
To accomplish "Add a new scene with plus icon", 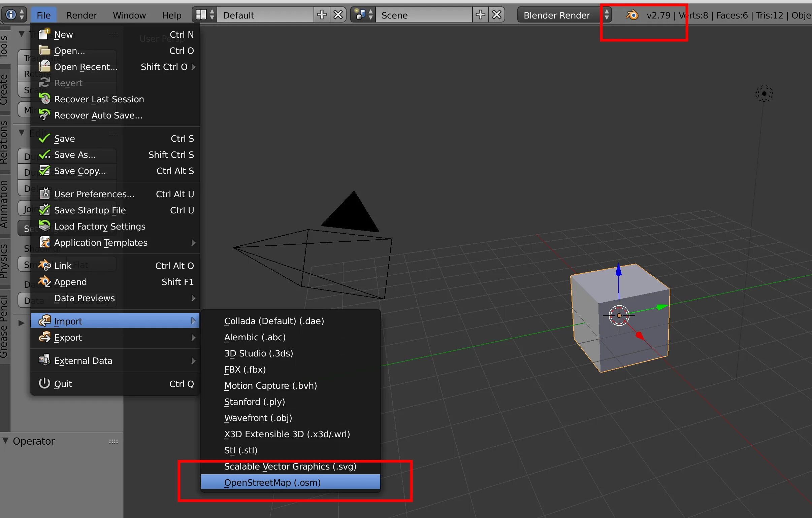I will pyautogui.click(x=480, y=15).
